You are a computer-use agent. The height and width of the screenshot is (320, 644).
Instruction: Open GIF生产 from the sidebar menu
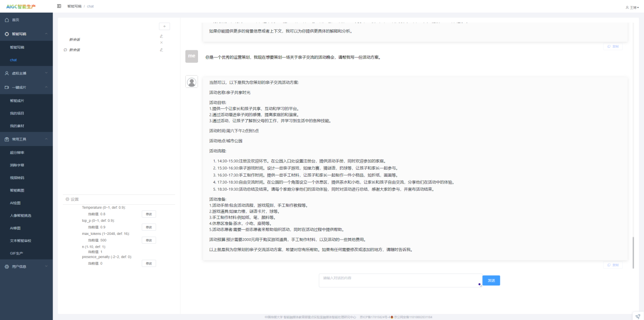[16, 253]
